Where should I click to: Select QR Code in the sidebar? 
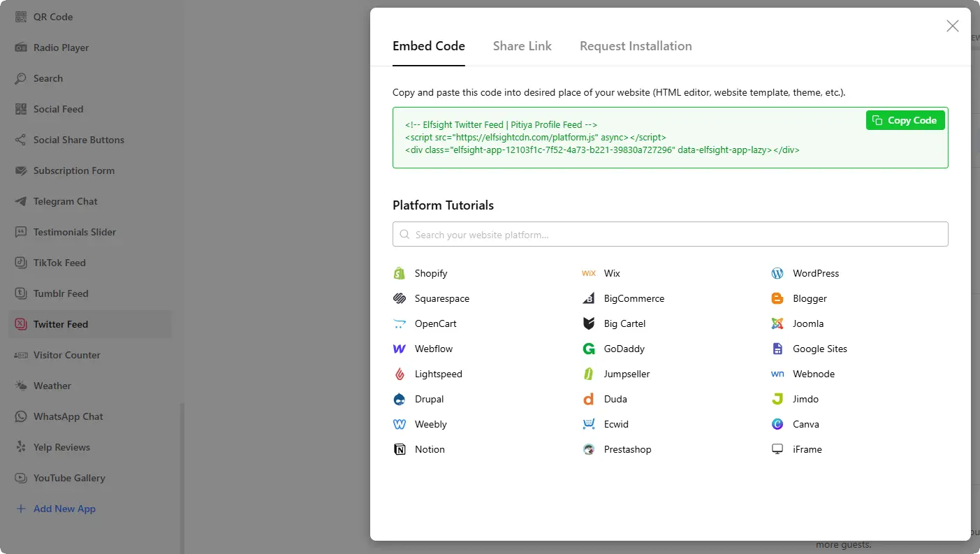(x=53, y=17)
